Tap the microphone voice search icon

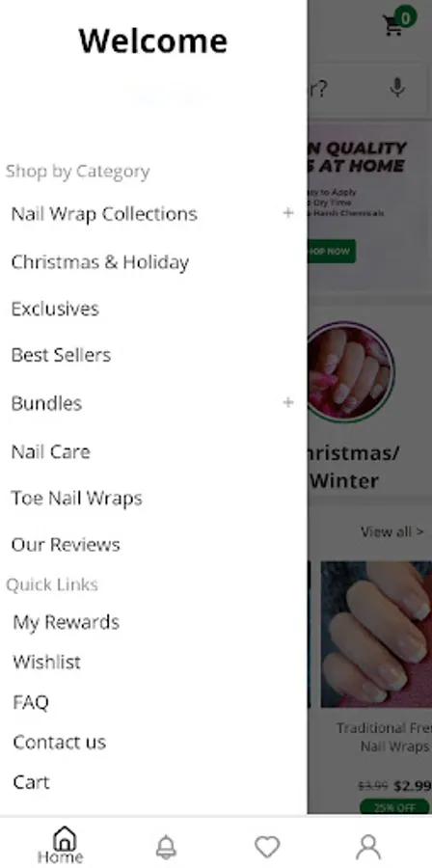[x=397, y=88]
